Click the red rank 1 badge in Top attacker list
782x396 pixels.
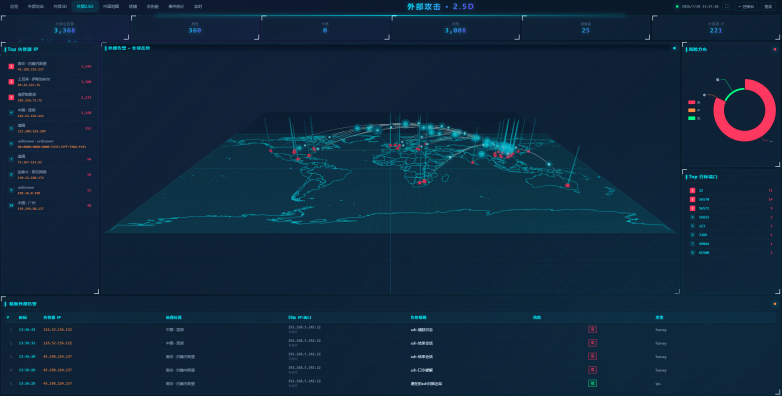[11, 66]
